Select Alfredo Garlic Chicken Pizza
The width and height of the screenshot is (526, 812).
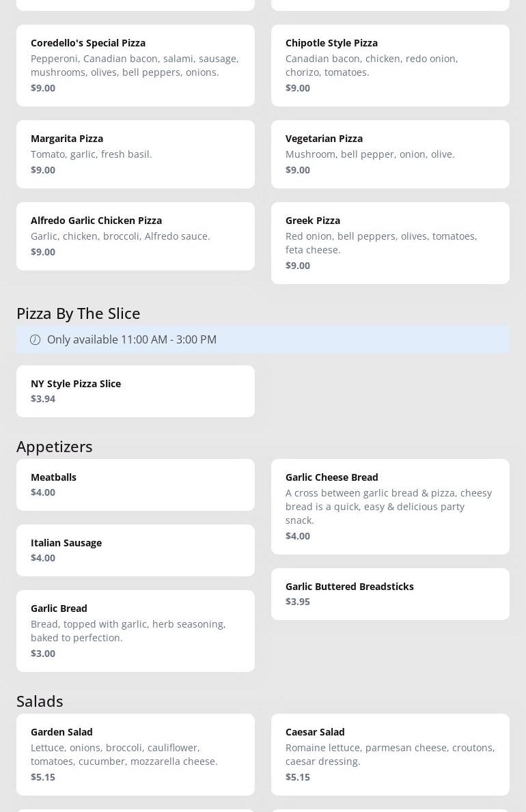pos(135,236)
